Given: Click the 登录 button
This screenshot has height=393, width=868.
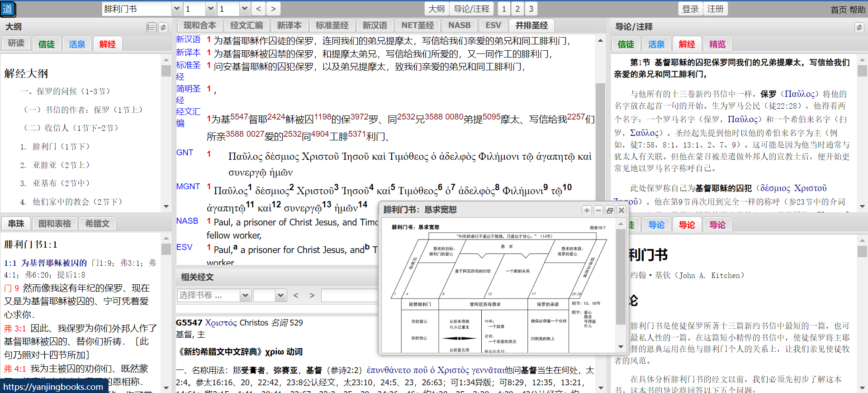Looking at the screenshot, I should point(690,9).
